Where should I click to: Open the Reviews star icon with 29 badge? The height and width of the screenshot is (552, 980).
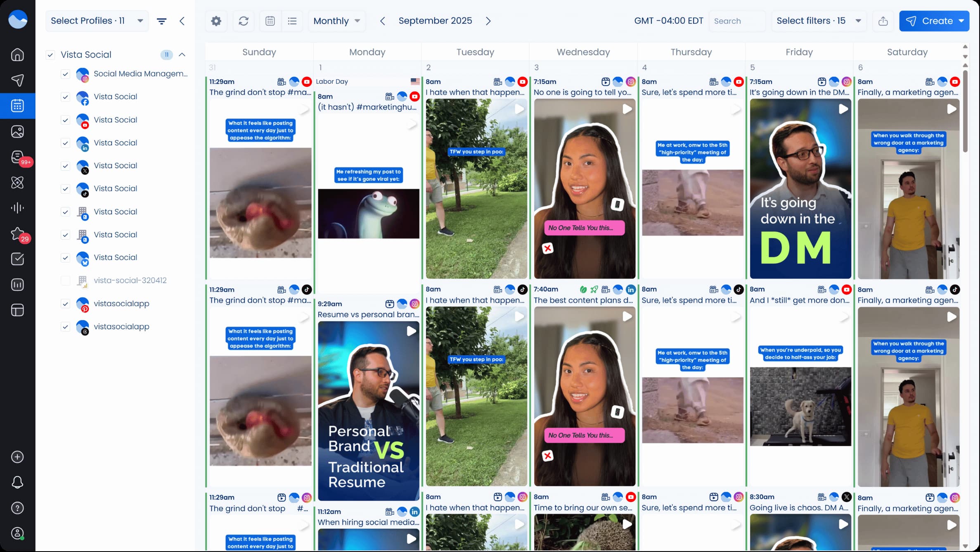click(x=17, y=234)
